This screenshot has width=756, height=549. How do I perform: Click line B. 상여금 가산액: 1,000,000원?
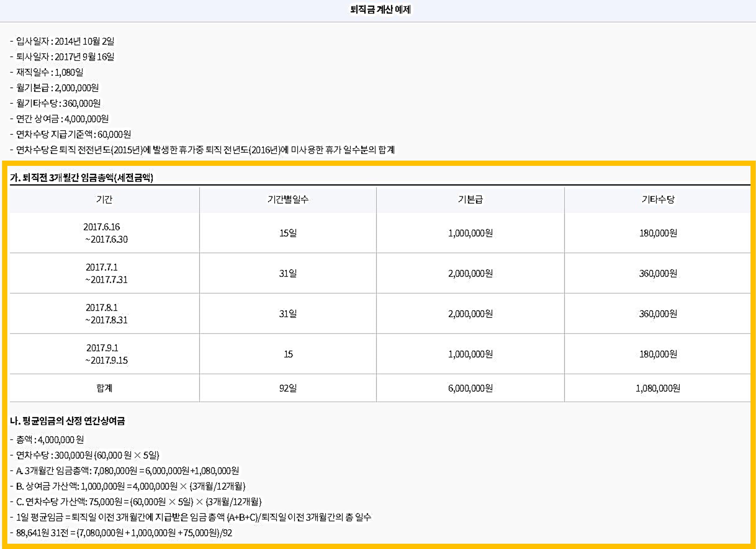tap(128, 486)
